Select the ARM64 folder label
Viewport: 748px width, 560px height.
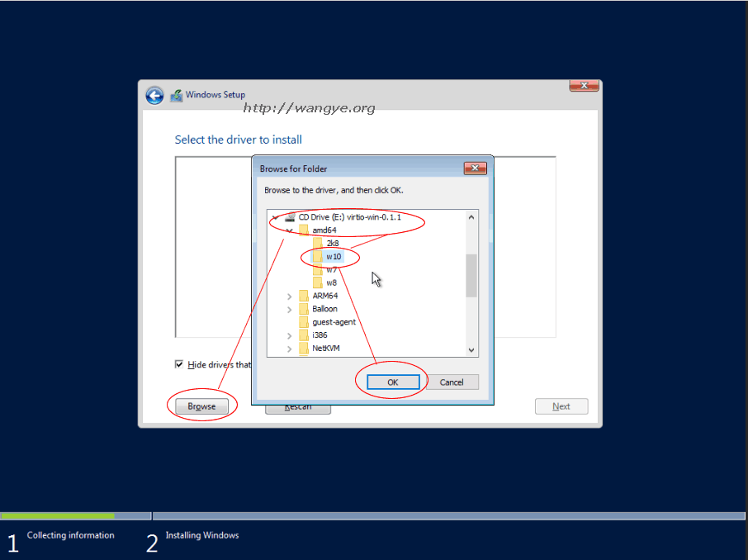coord(324,296)
